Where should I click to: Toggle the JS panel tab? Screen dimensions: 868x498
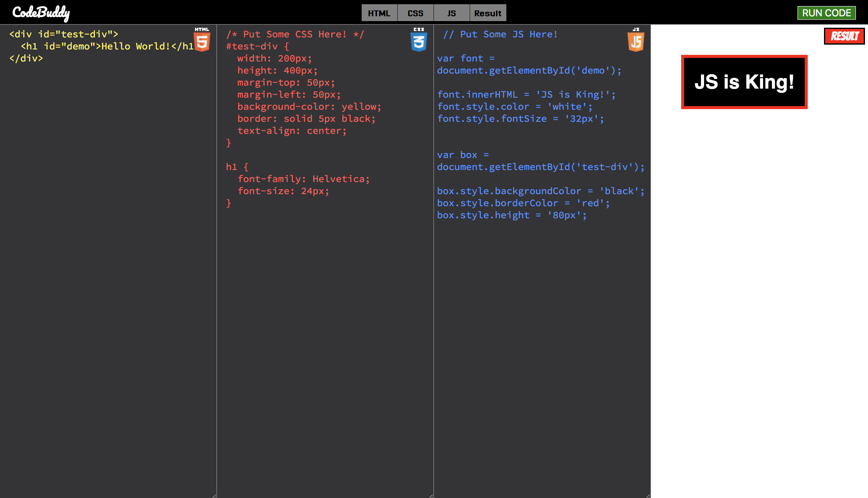tap(451, 13)
